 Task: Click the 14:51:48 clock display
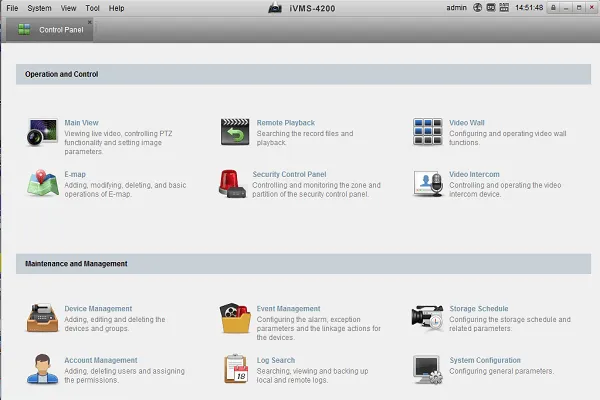click(x=529, y=8)
